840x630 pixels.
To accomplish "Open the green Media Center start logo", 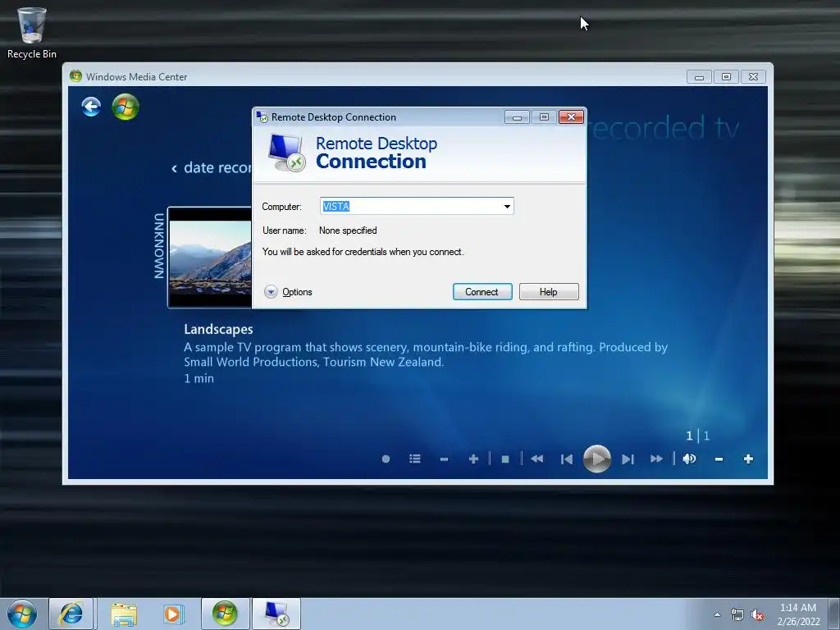I will coord(126,107).
